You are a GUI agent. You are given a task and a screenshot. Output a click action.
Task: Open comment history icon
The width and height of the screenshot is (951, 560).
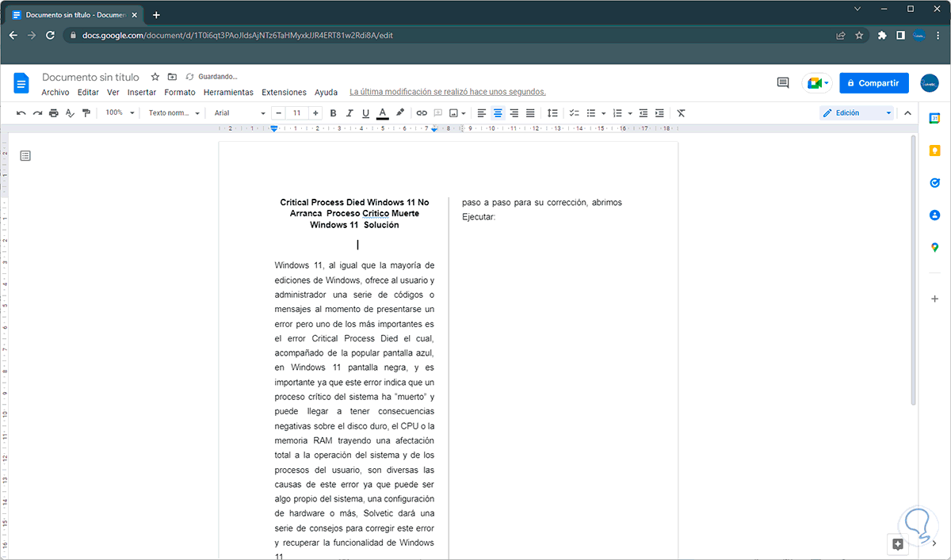783,82
